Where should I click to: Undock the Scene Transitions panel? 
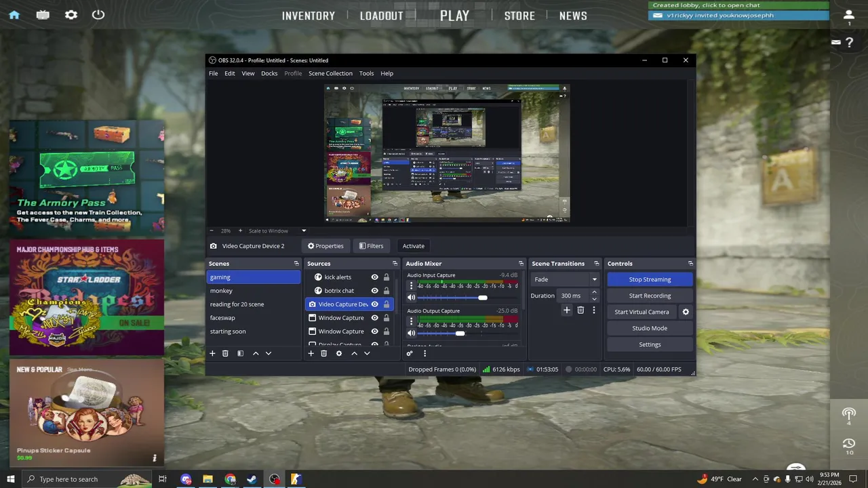[597, 264]
